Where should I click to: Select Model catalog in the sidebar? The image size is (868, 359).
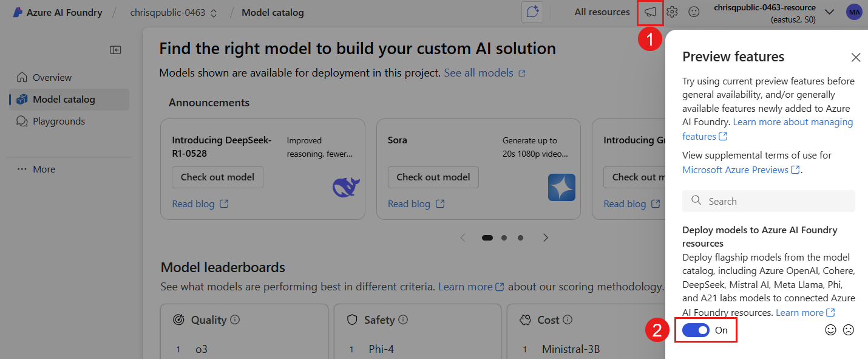69,100
